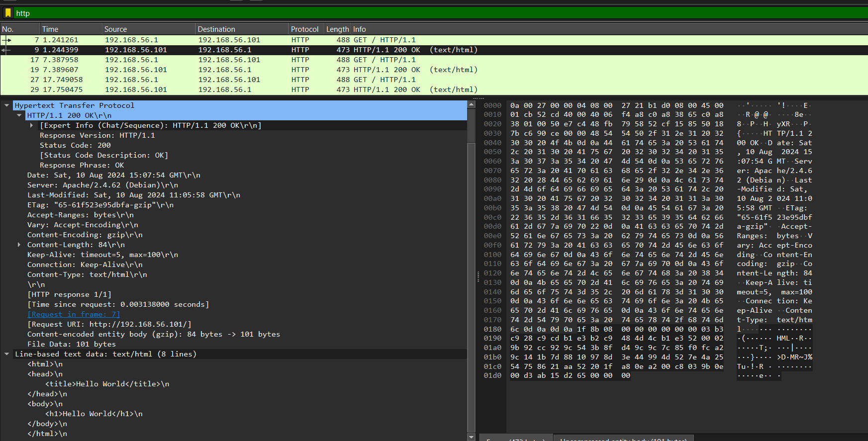This screenshot has width=868, height=441.
Task: Select the HTTP response 1/1 row
Action: tap(234, 294)
